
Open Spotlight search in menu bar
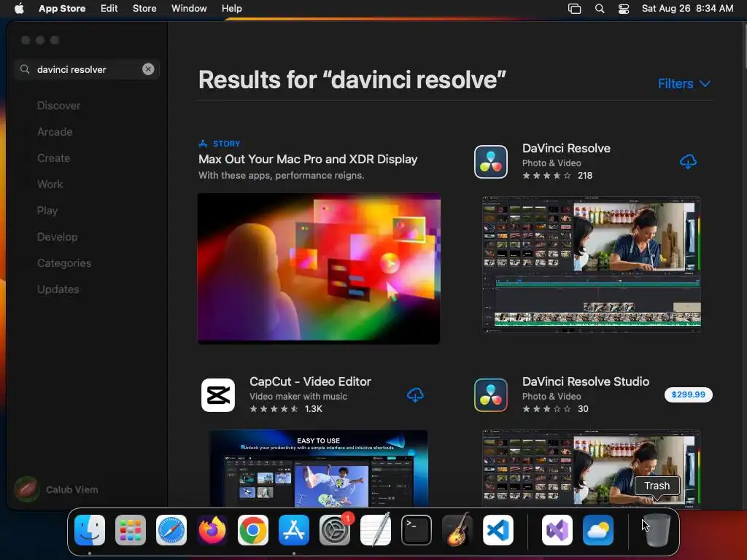tap(600, 9)
